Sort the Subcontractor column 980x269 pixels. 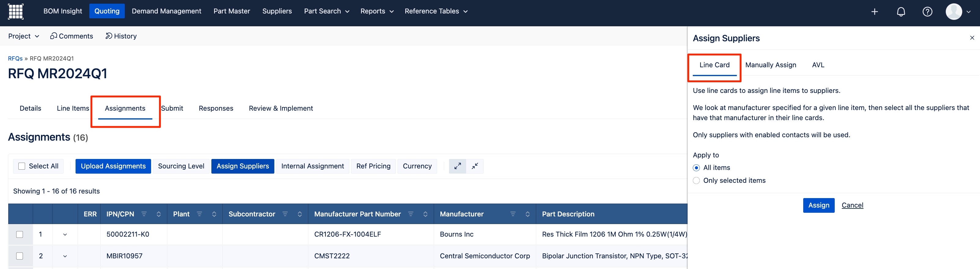click(x=300, y=214)
